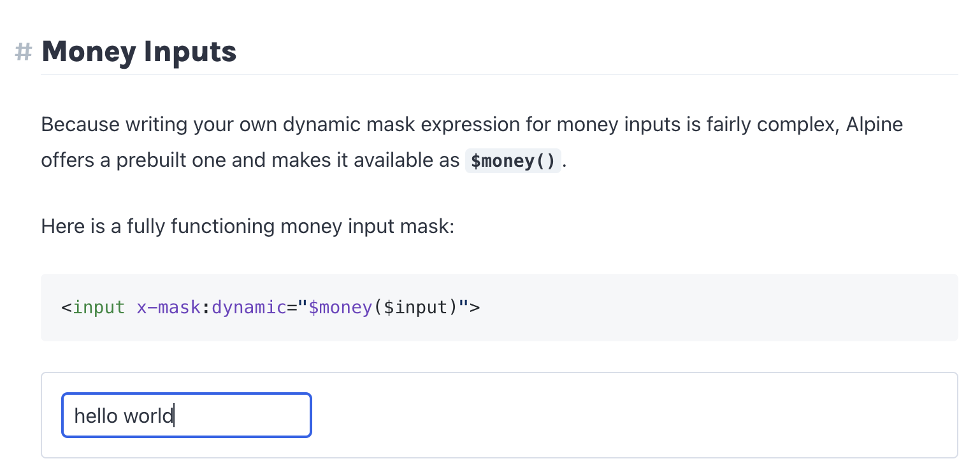980x475 pixels.
Task: Place the cursor after 'hello world'
Action: [173, 415]
